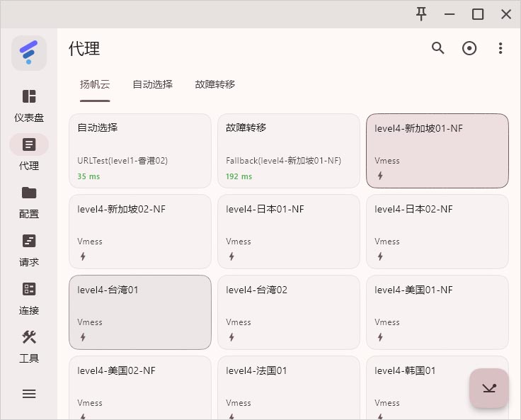Click the search magnifier icon
This screenshot has width=521, height=420.
click(438, 48)
